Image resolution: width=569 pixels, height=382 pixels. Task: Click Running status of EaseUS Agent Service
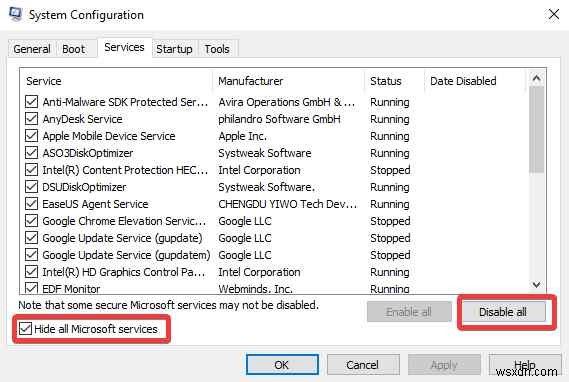(x=390, y=204)
